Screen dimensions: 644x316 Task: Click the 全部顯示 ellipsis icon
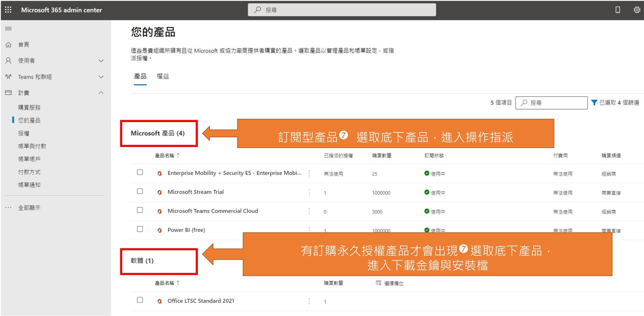click(x=8, y=208)
